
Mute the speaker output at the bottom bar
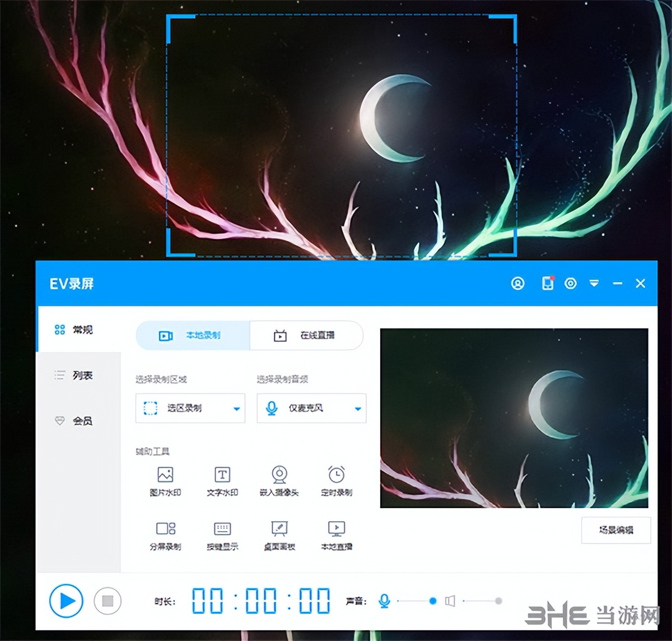pos(451,601)
